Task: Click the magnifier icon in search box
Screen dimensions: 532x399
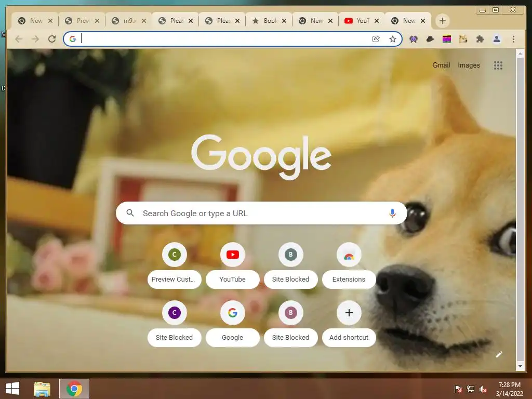Action: pyautogui.click(x=130, y=212)
